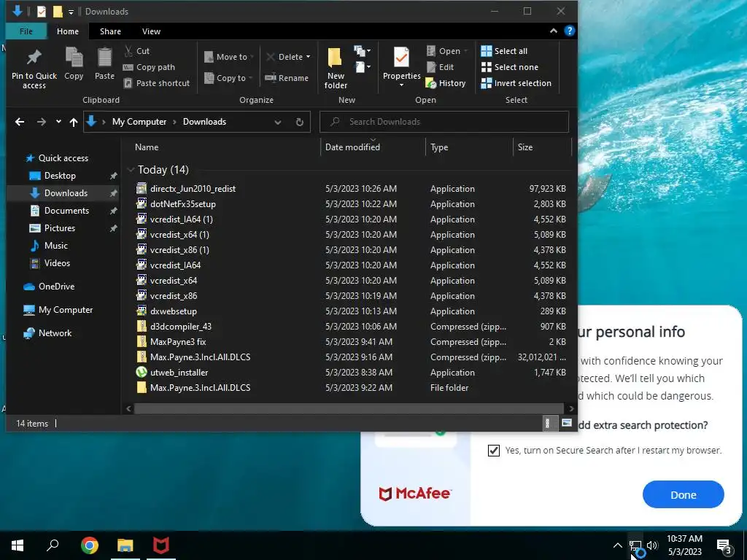Go back with the back arrow
The width and height of the screenshot is (747, 560).
point(20,122)
